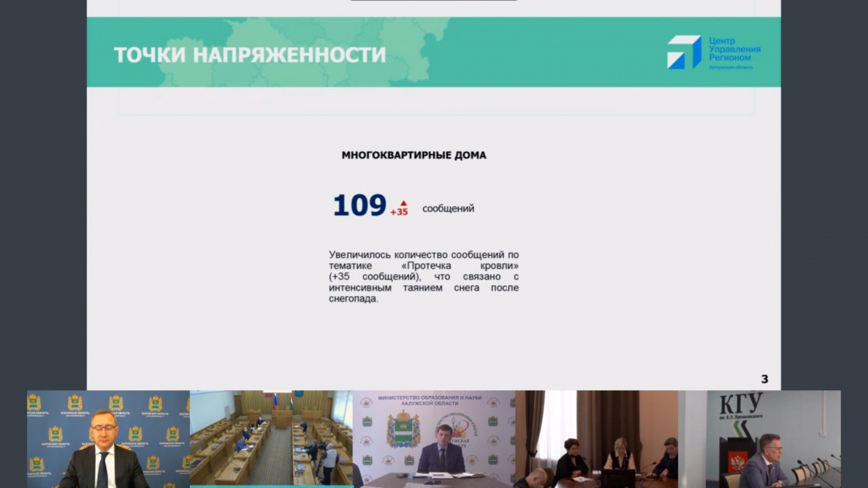Open the КГУ participant video feed

[x=759, y=438]
